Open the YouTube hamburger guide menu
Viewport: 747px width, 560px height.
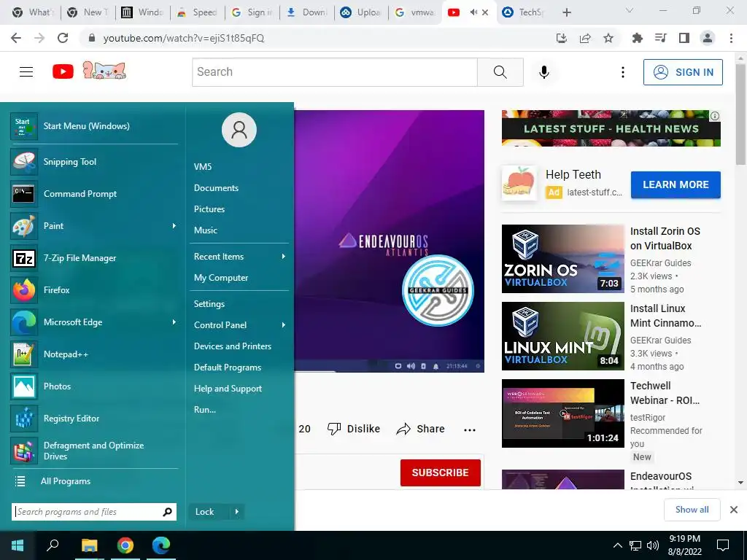click(x=26, y=72)
